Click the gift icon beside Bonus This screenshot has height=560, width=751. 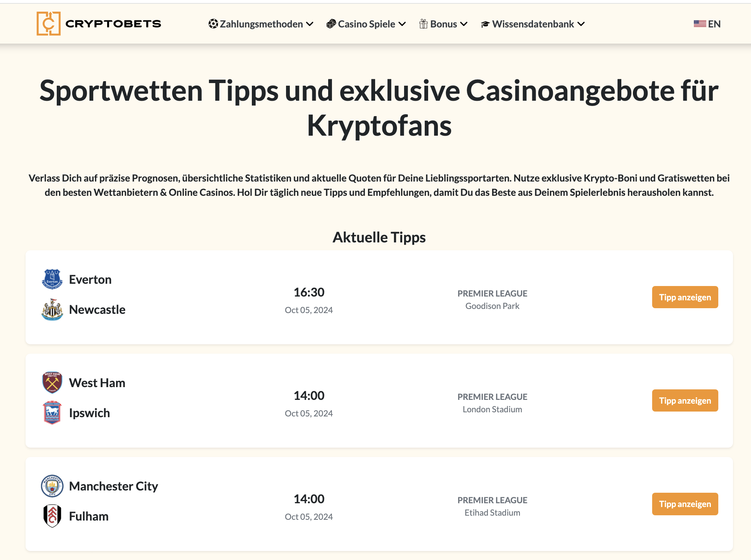pyautogui.click(x=424, y=24)
